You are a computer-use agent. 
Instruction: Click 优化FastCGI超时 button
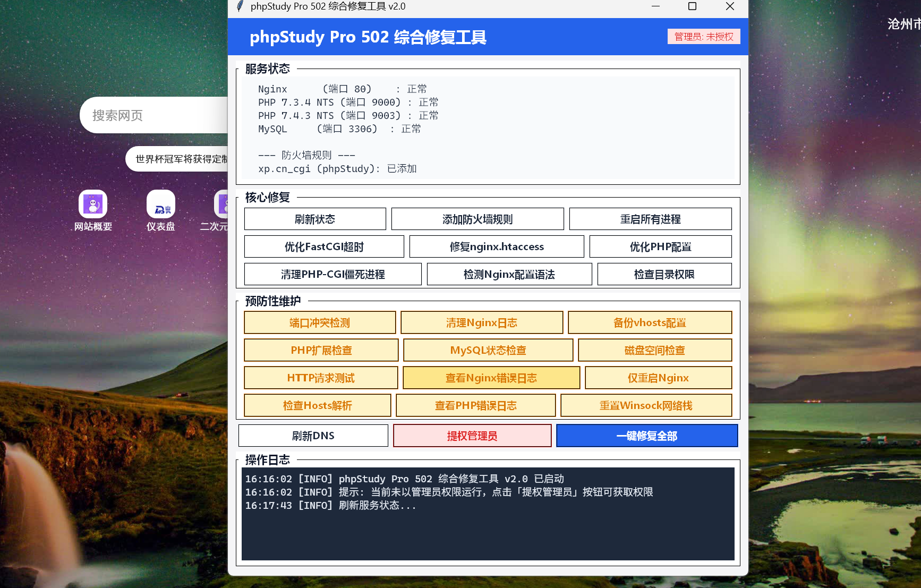tap(324, 246)
